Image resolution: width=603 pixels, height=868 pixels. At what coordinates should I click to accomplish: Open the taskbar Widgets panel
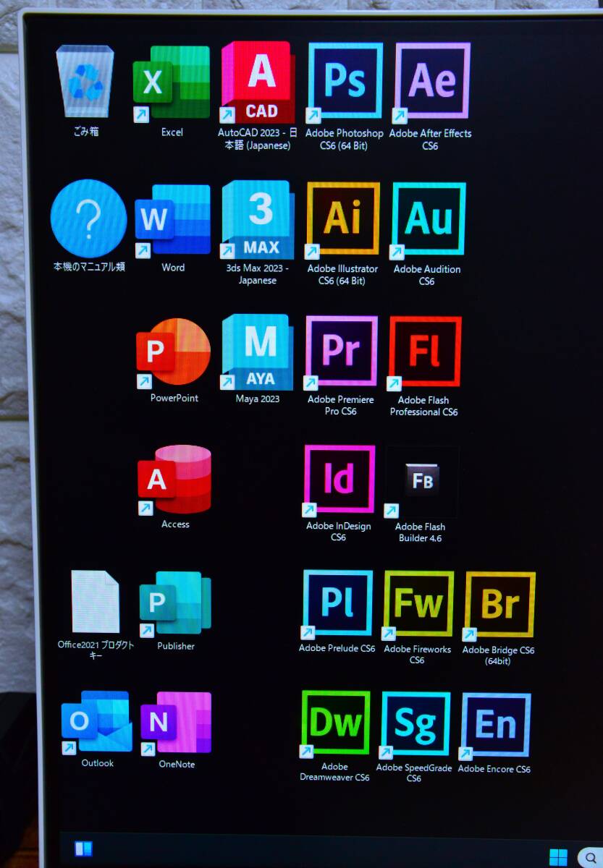pyautogui.click(x=83, y=848)
